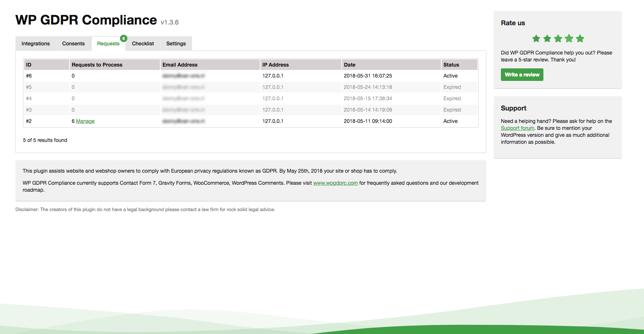
Task: Click the green 6 badge on Requests tab
Action: tap(124, 38)
